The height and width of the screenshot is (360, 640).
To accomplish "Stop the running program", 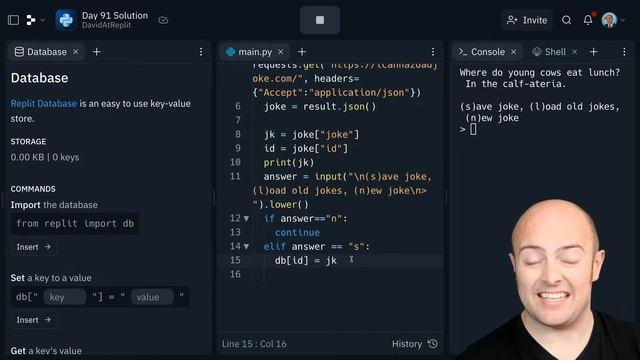I will click(x=320, y=20).
